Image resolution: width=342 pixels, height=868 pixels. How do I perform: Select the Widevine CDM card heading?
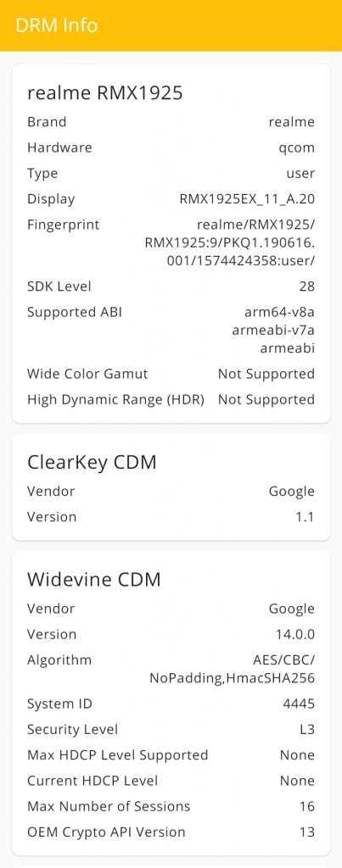coord(94,580)
